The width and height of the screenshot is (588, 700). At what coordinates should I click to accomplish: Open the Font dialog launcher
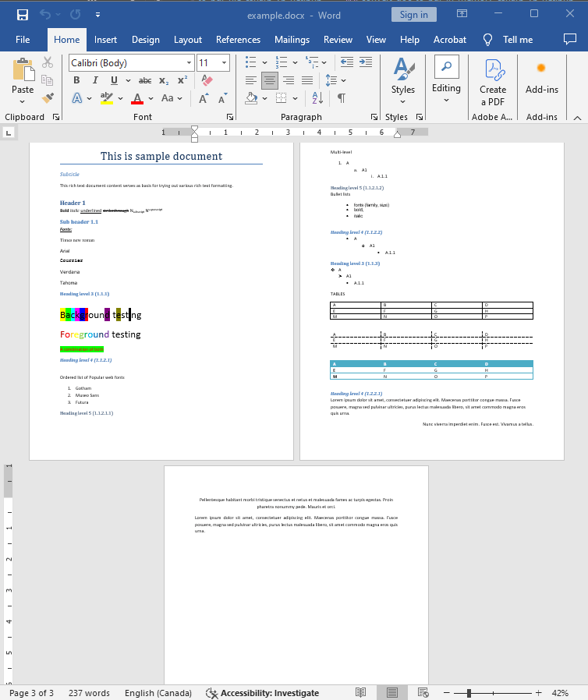tap(230, 117)
